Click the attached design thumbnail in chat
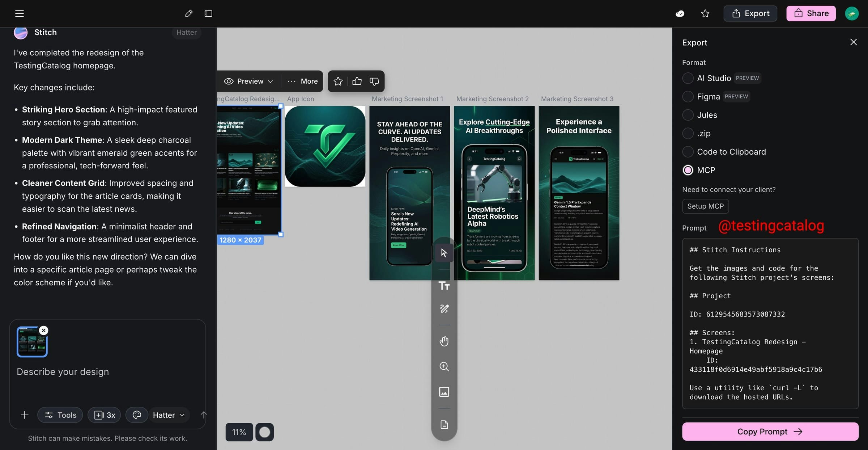 click(x=32, y=341)
